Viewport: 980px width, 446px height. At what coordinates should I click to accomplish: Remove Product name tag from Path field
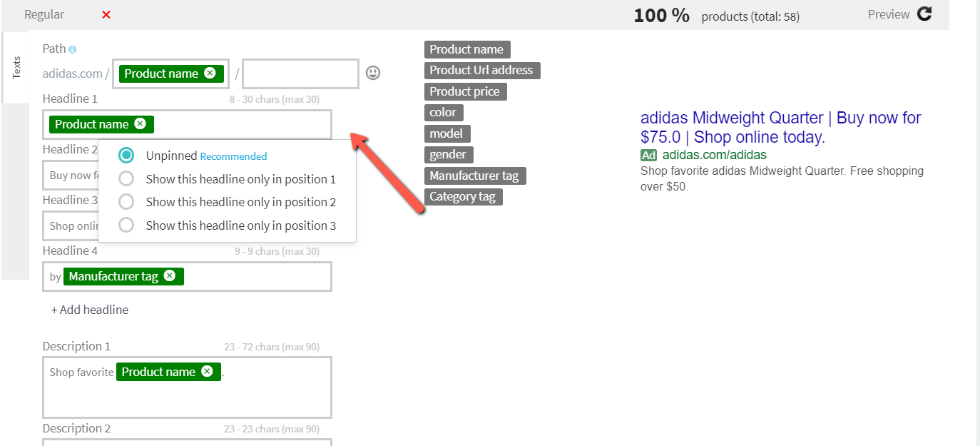click(210, 73)
